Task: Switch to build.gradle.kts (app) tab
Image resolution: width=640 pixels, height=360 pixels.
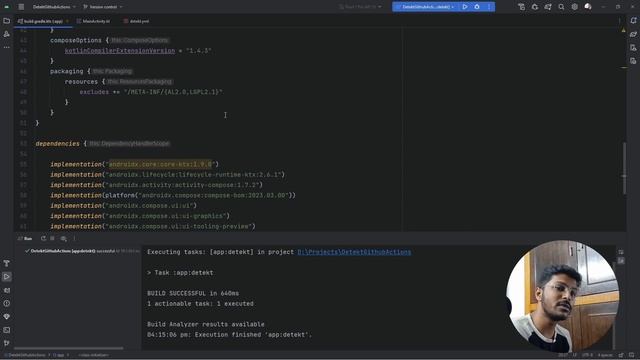Action: coord(43,21)
